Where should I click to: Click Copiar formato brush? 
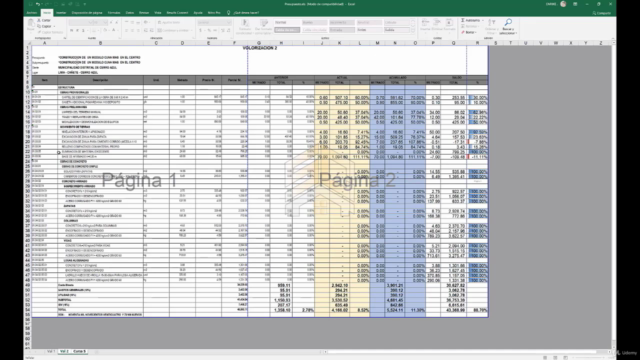[50, 32]
